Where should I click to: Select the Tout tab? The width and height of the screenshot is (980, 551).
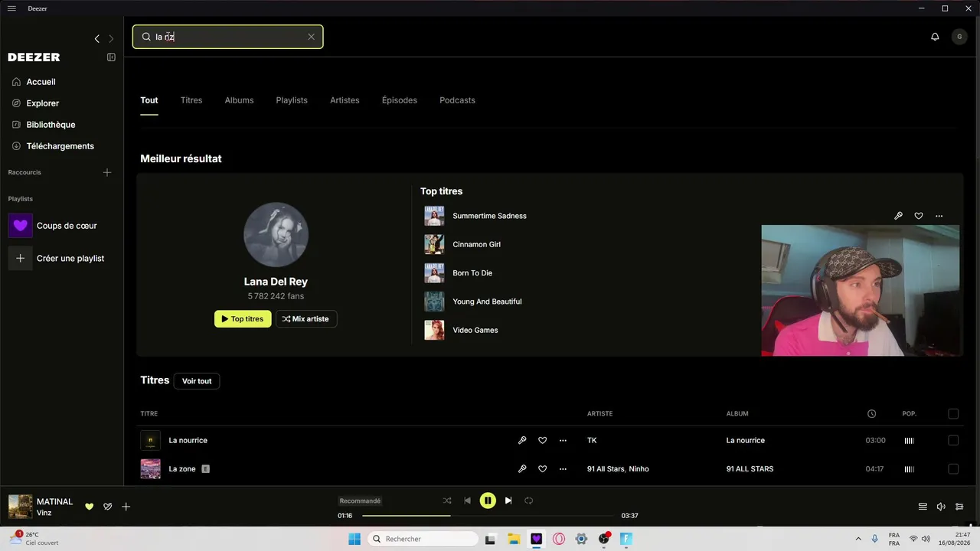click(149, 100)
